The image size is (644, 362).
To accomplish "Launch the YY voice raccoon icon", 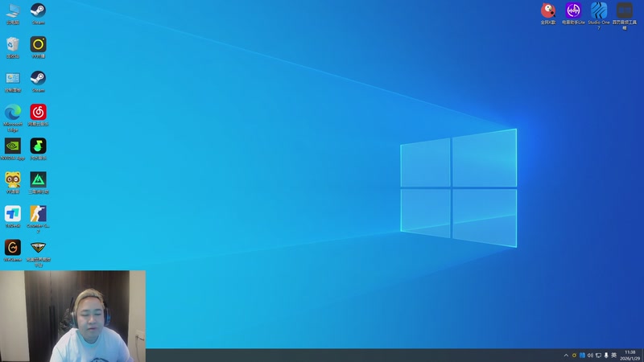I will pos(13,183).
